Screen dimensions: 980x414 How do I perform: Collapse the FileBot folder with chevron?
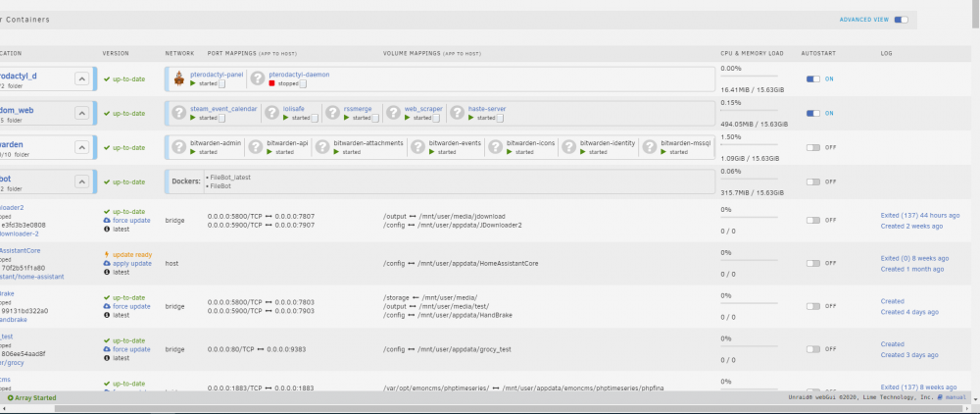[81, 181]
